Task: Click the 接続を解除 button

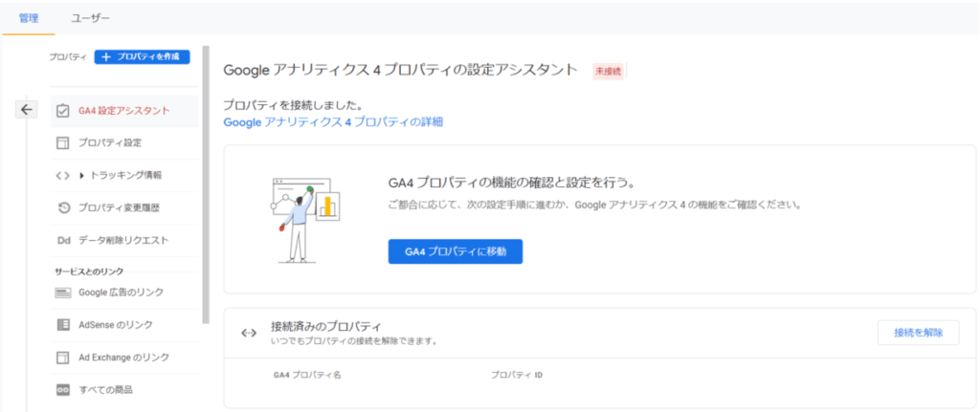Action: [x=918, y=332]
